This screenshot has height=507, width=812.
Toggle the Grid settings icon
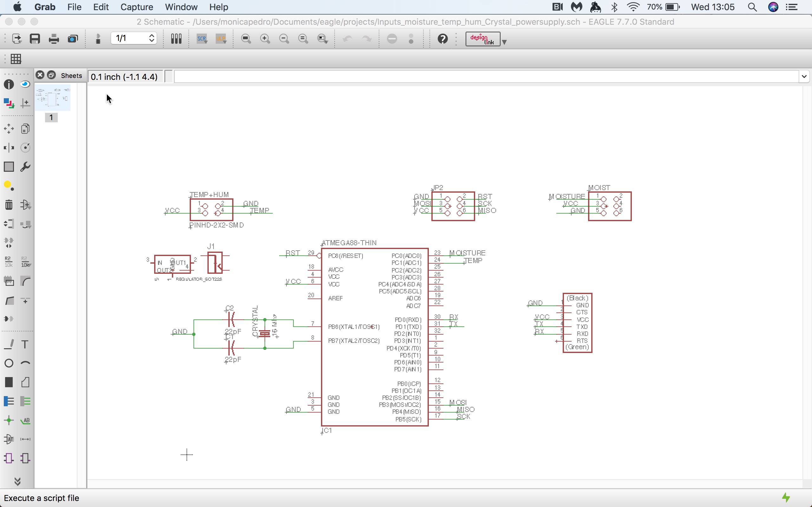[x=16, y=59]
